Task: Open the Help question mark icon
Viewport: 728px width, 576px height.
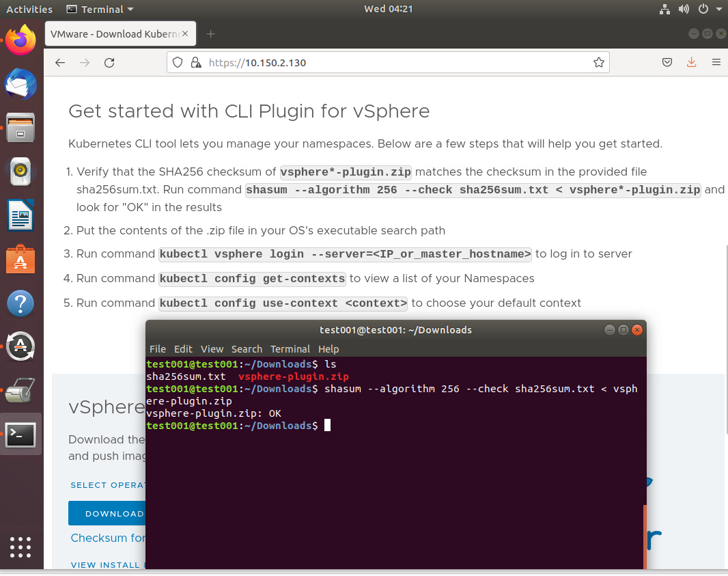Action: click(20, 303)
